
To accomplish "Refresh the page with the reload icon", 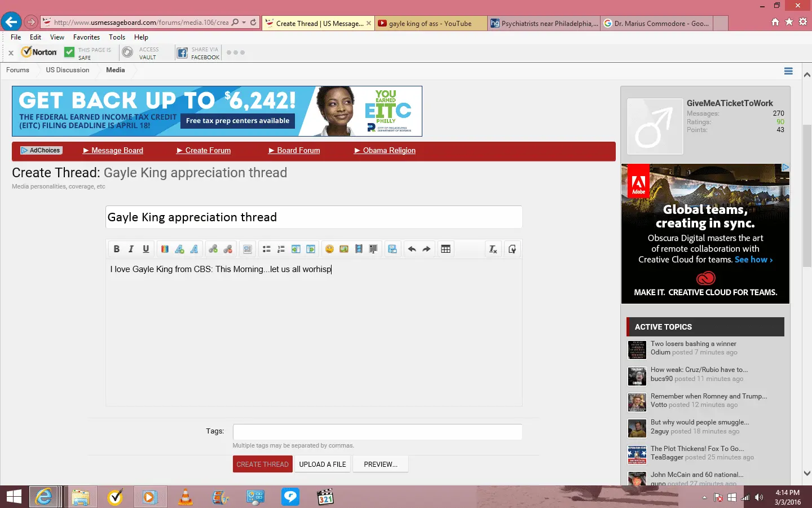I will (x=253, y=23).
